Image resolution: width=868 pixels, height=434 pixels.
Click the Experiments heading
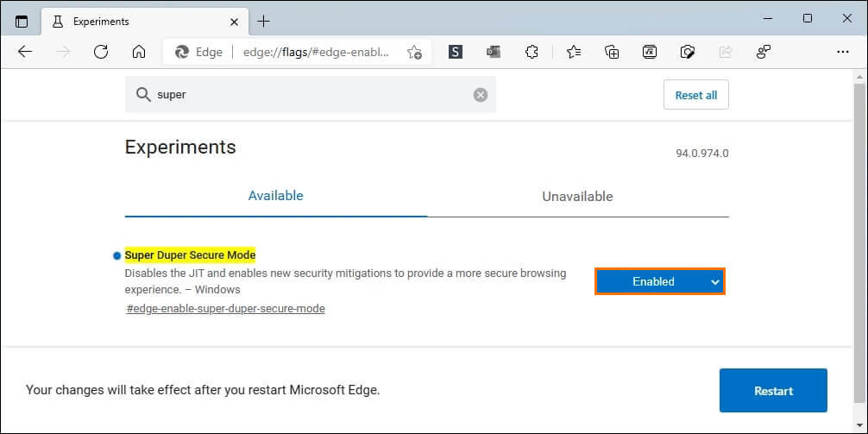180,148
